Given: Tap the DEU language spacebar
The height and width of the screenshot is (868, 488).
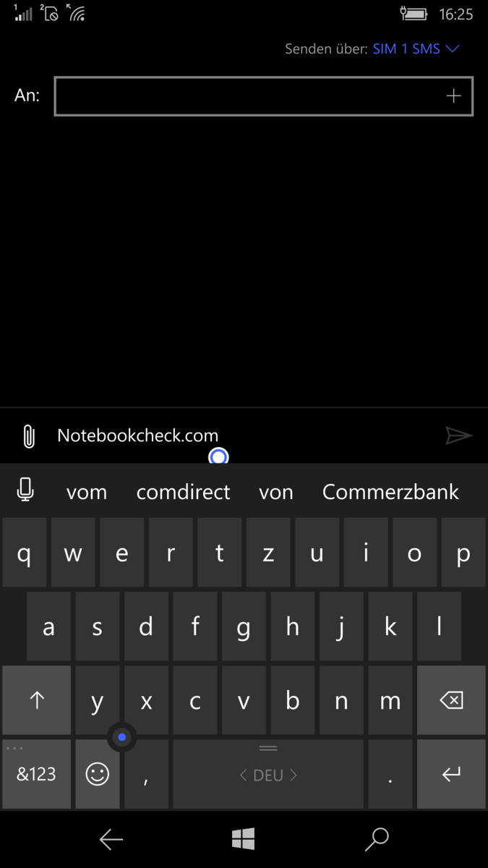Looking at the screenshot, I should (268, 774).
